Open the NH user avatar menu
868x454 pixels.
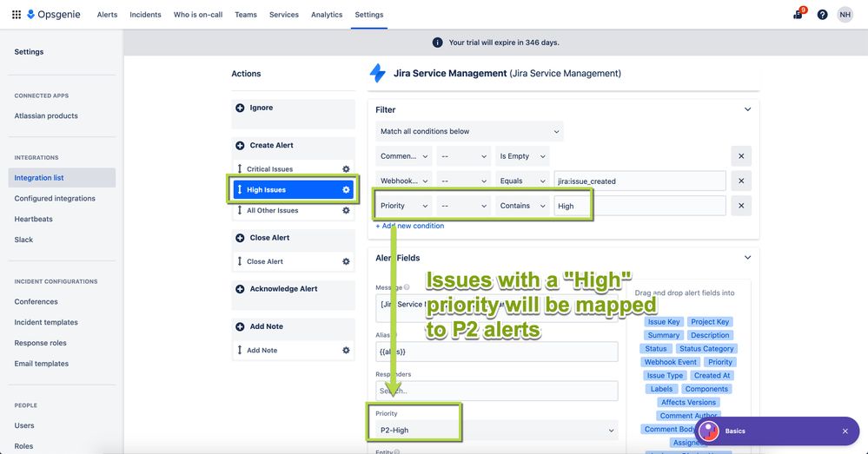pyautogui.click(x=845, y=15)
